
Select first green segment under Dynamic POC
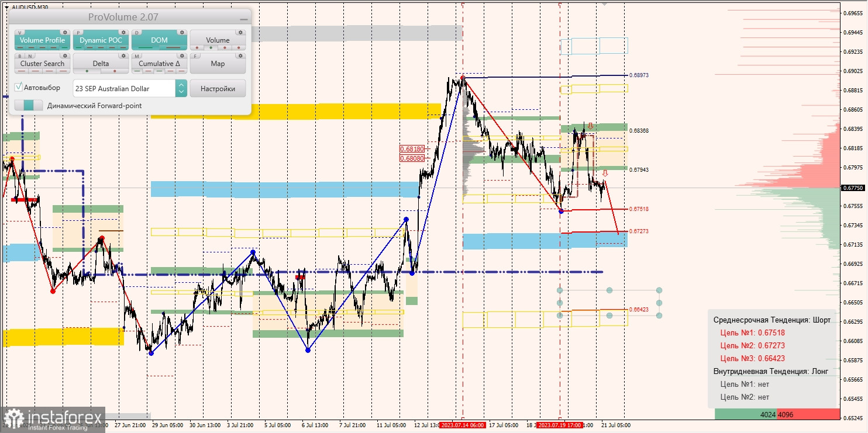pos(78,48)
